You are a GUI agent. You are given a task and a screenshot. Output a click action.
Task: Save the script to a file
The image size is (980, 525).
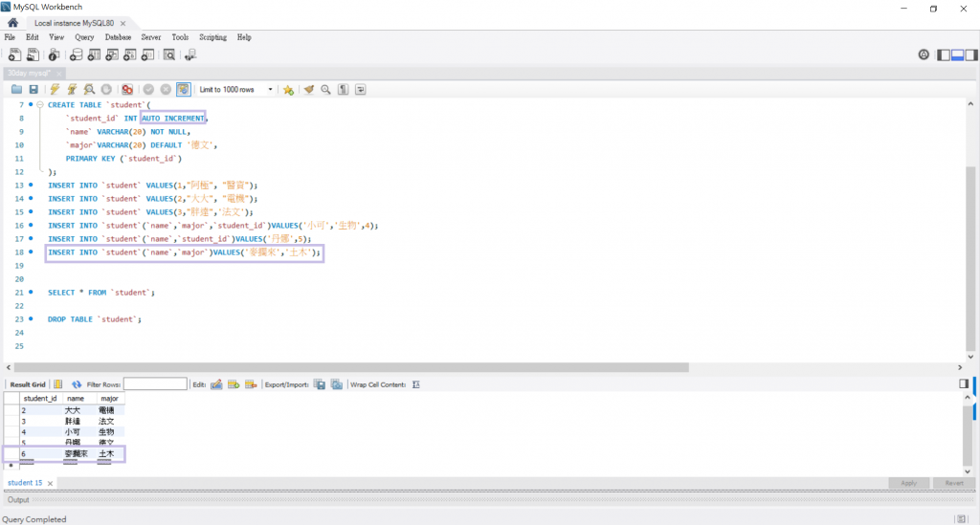coord(33,89)
